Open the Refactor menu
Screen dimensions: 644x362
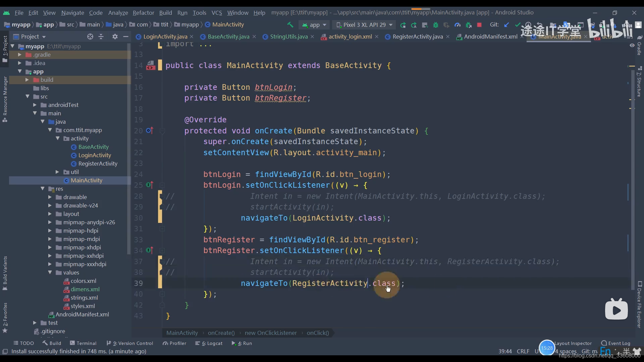pyautogui.click(x=143, y=13)
